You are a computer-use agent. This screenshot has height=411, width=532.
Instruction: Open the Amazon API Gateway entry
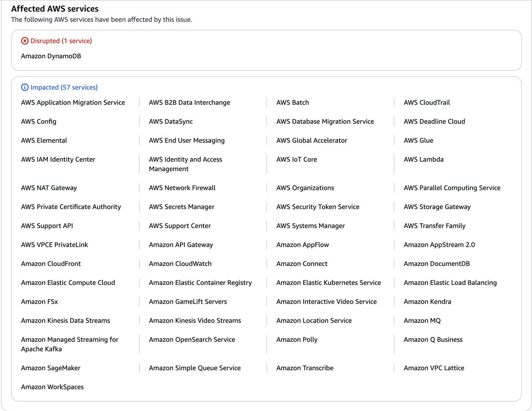[x=181, y=245]
